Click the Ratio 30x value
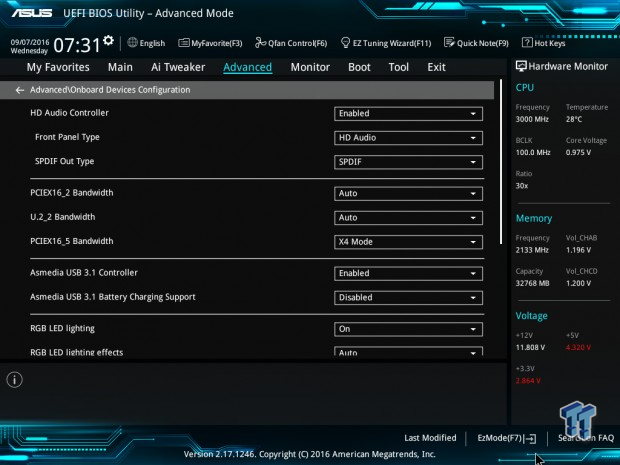Image resolution: width=620 pixels, height=465 pixels. point(522,185)
